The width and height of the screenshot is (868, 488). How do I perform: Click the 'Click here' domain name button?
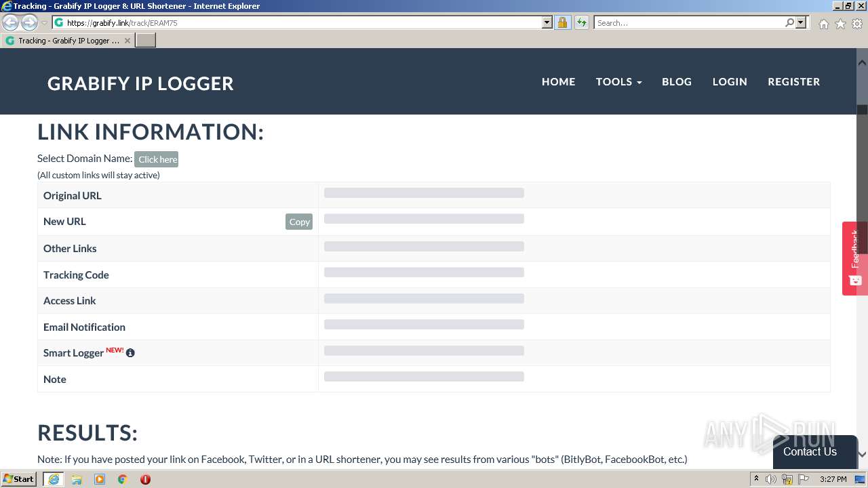point(157,159)
